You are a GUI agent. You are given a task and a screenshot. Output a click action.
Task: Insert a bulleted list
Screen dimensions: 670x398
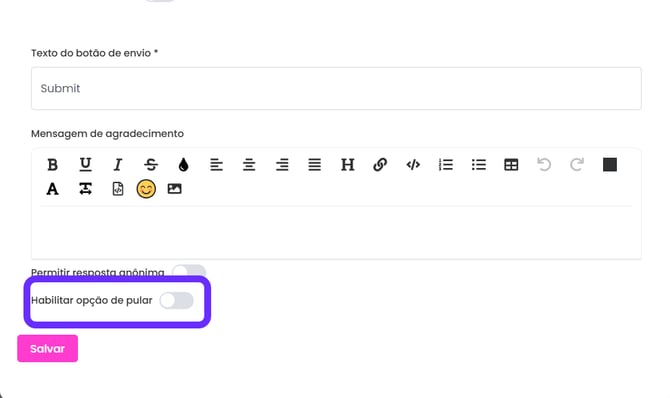pos(479,165)
